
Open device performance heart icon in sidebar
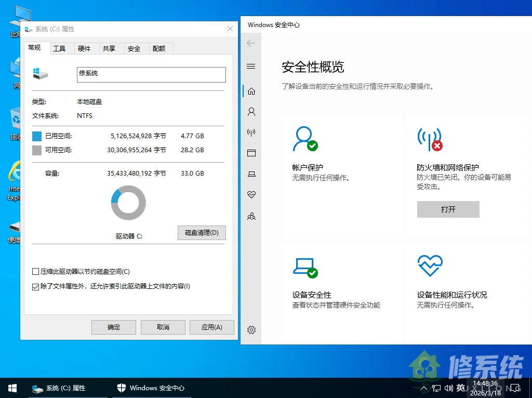point(251,195)
